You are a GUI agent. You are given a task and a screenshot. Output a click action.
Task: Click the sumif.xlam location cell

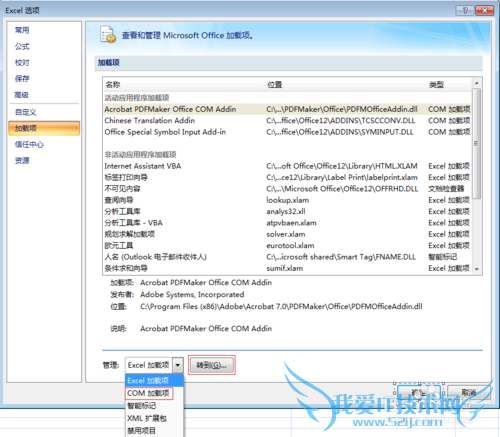[x=284, y=268]
